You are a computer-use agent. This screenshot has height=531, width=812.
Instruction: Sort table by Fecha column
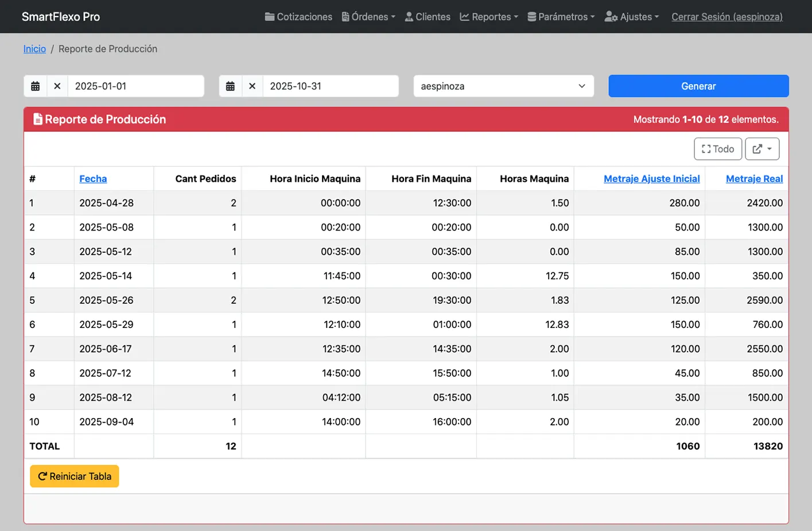click(93, 178)
